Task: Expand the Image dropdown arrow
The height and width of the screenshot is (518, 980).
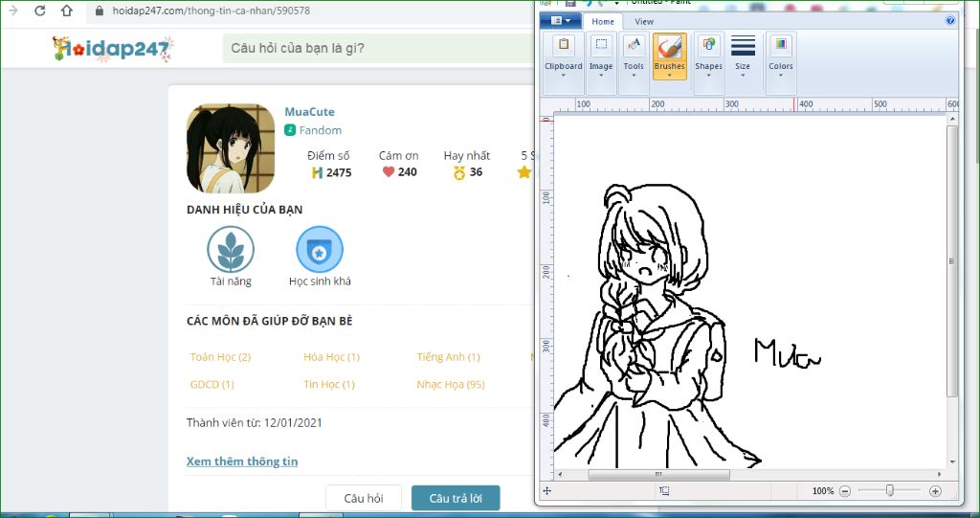Action: pyautogui.click(x=601, y=76)
